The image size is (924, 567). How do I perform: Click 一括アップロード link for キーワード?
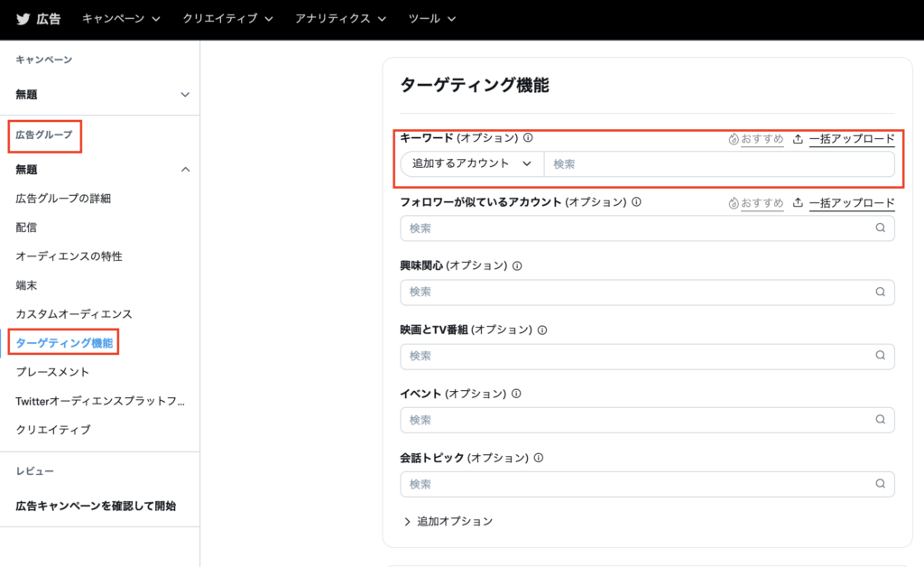(851, 139)
